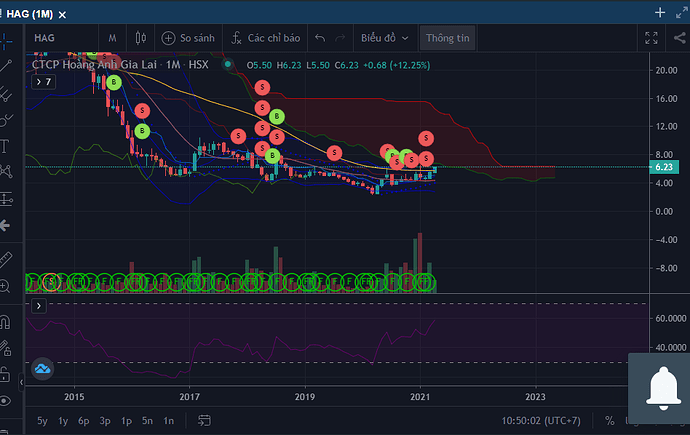The image size is (690, 435).
Task: Open the Biểu đồ dropdown
Action: pos(384,38)
